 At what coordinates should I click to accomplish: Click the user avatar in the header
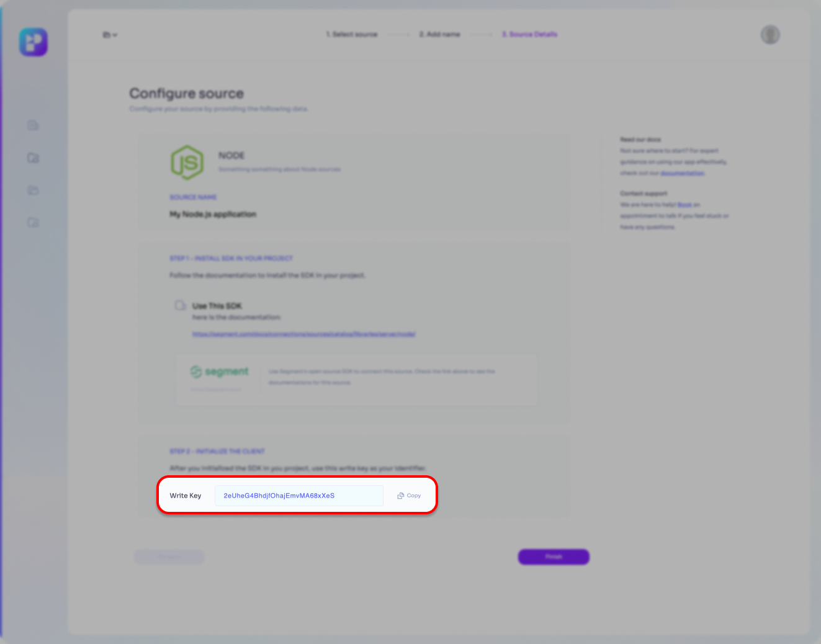[770, 35]
